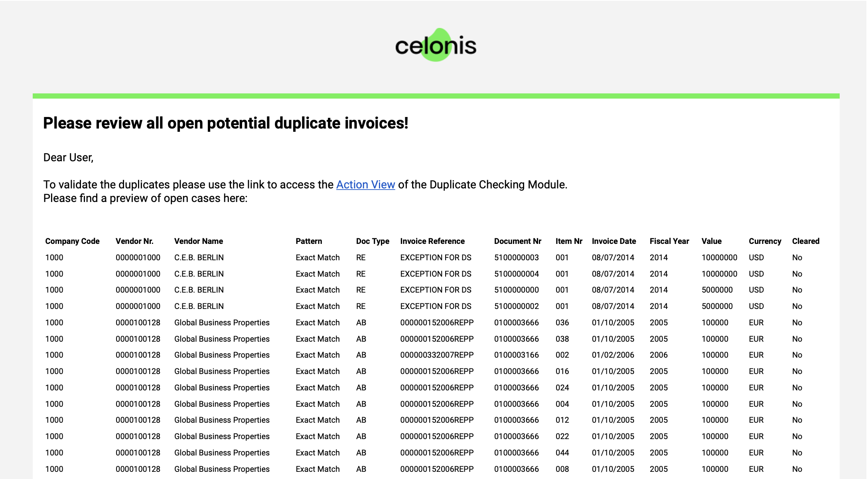Click item number 022

(562, 436)
